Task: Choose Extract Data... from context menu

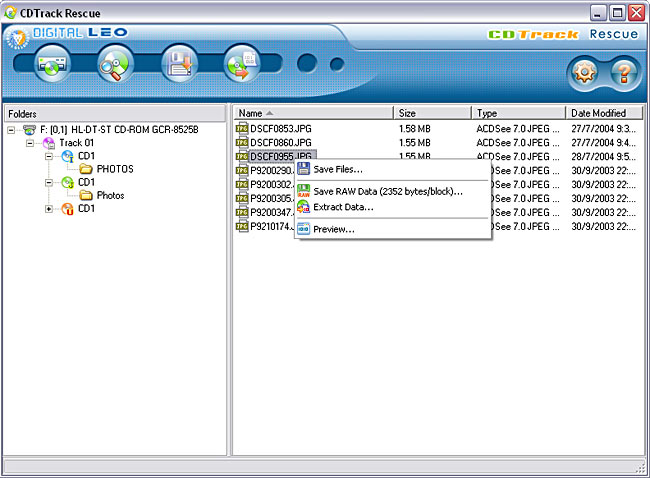Action: click(x=393, y=207)
